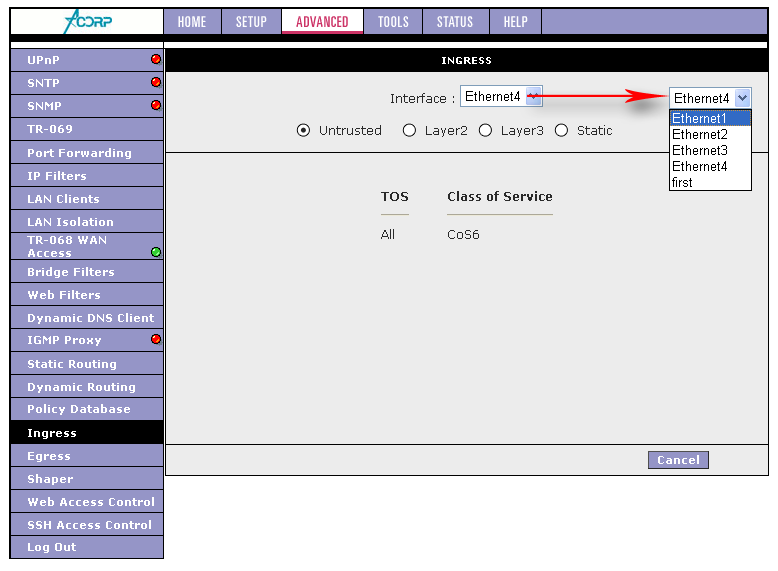
Task: Open LAN Isolation page
Action: tap(87, 221)
